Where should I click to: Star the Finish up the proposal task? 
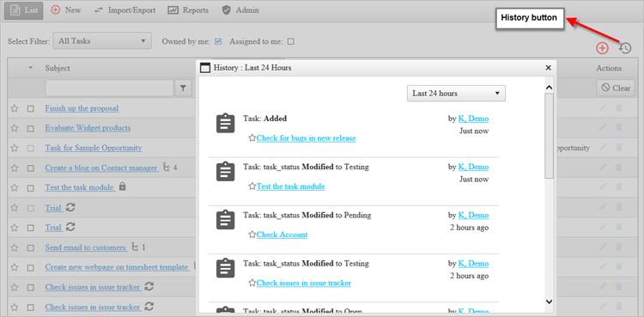15,108
